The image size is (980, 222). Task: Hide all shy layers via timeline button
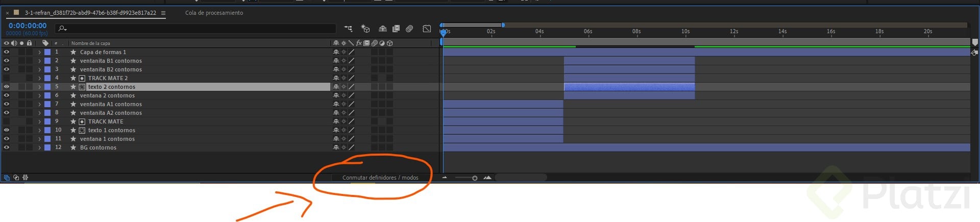[382, 29]
